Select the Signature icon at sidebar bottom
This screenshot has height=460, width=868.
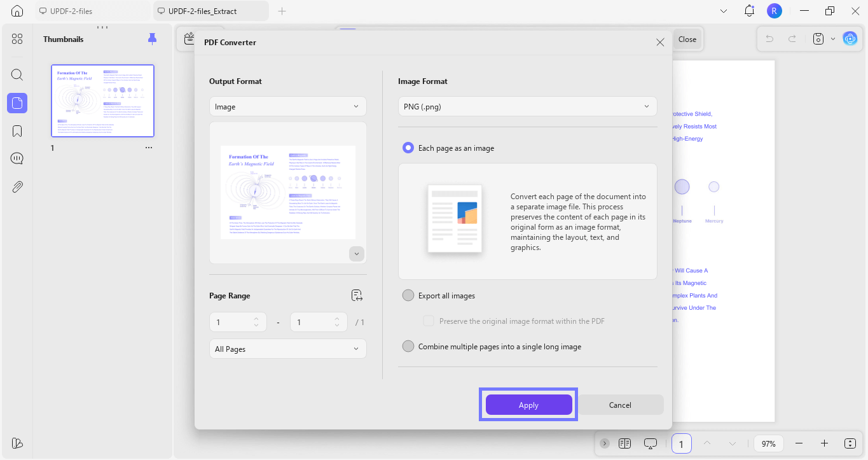pos(17,443)
